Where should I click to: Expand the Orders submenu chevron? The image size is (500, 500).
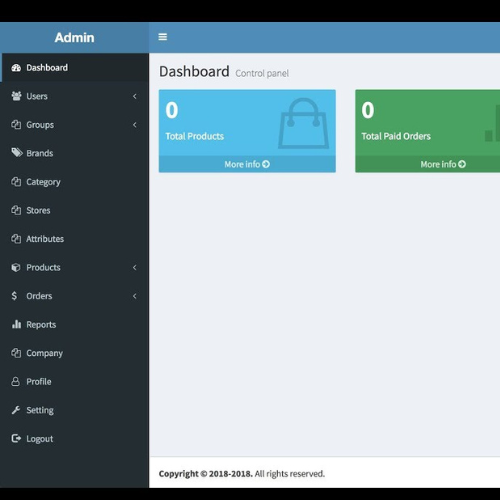coord(135,296)
